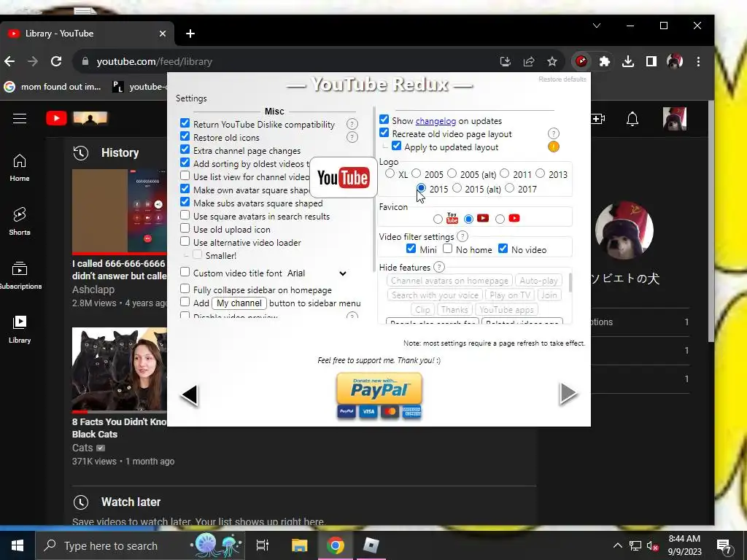Go to next Redux settings page arrow

click(x=568, y=393)
